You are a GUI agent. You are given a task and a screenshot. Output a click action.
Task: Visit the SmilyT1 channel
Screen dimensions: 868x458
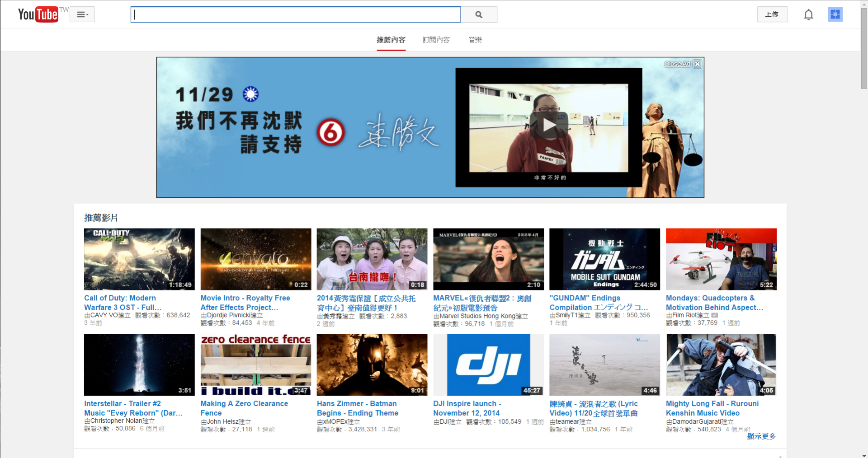[x=566, y=315]
